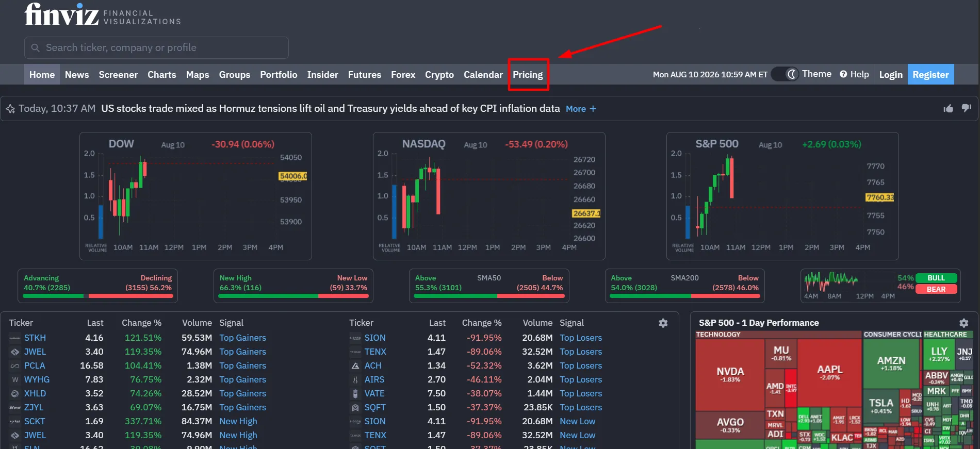Open S&P 500 map settings gear
The width and height of the screenshot is (980, 449).
click(963, 323)
